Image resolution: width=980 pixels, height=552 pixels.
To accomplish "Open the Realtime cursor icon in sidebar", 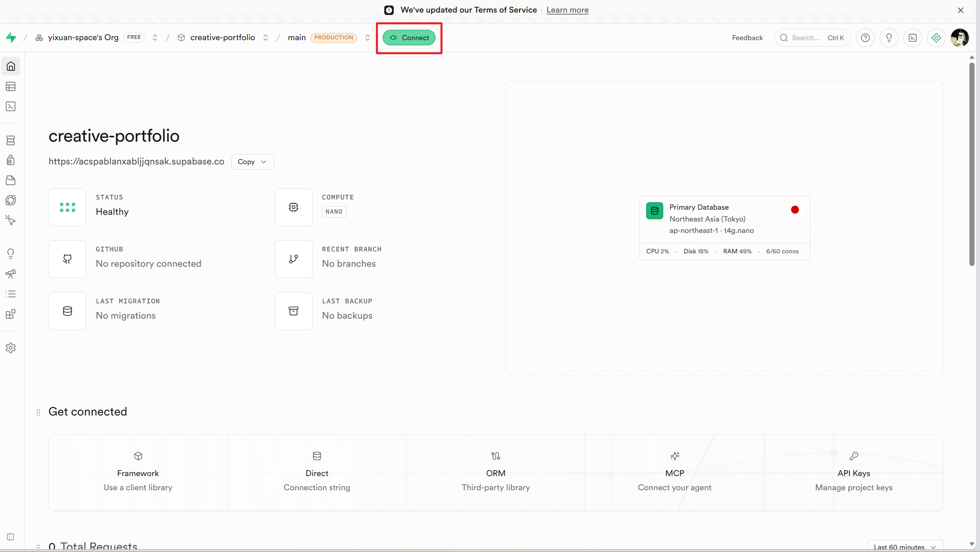I will point(11,220).
